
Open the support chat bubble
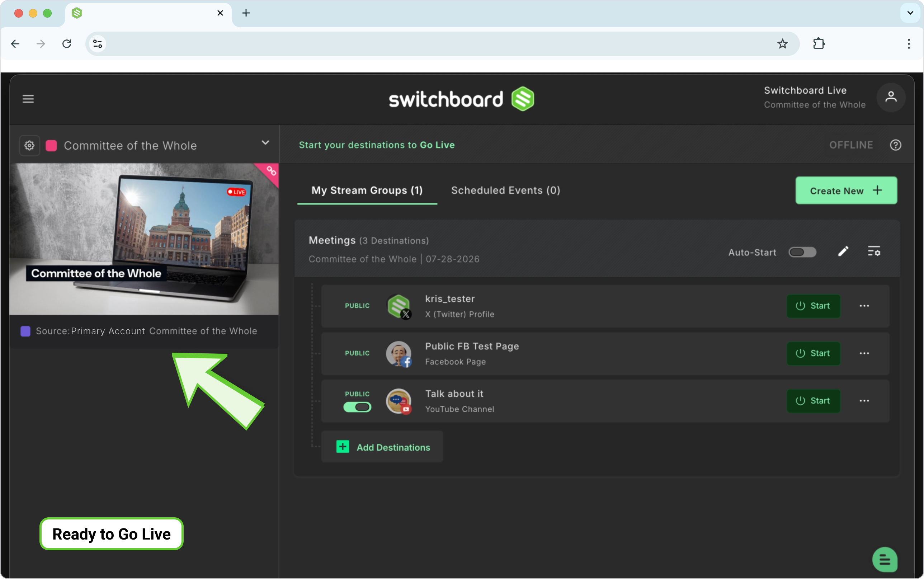(885, 560)
